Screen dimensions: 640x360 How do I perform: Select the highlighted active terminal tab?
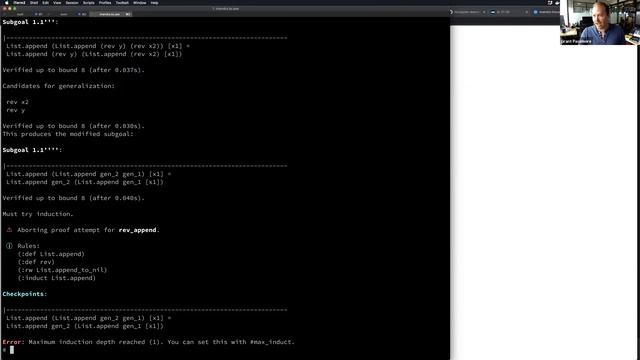[110, 14]
